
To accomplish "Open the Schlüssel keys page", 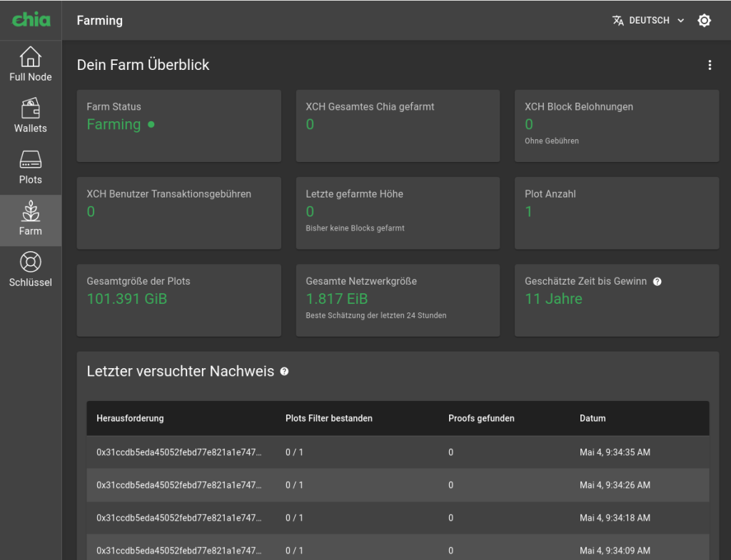I will [31, 270].
